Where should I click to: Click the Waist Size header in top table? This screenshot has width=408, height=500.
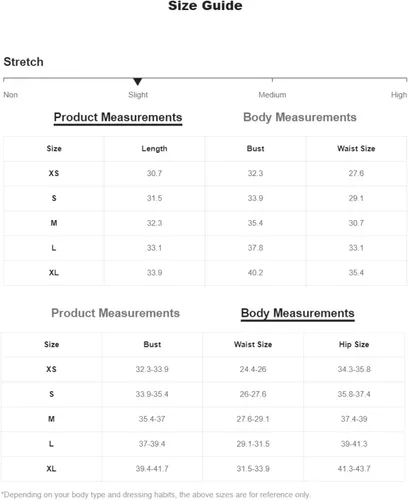[x=356, y=149]
